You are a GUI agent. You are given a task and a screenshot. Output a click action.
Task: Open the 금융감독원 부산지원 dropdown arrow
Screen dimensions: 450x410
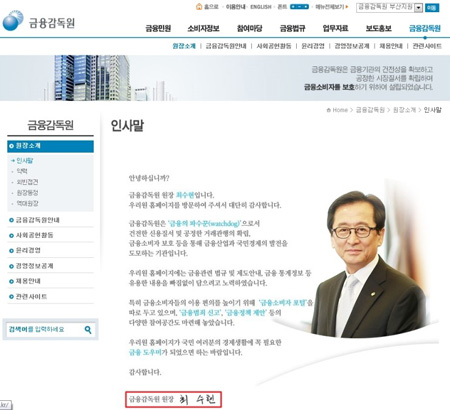418,8
